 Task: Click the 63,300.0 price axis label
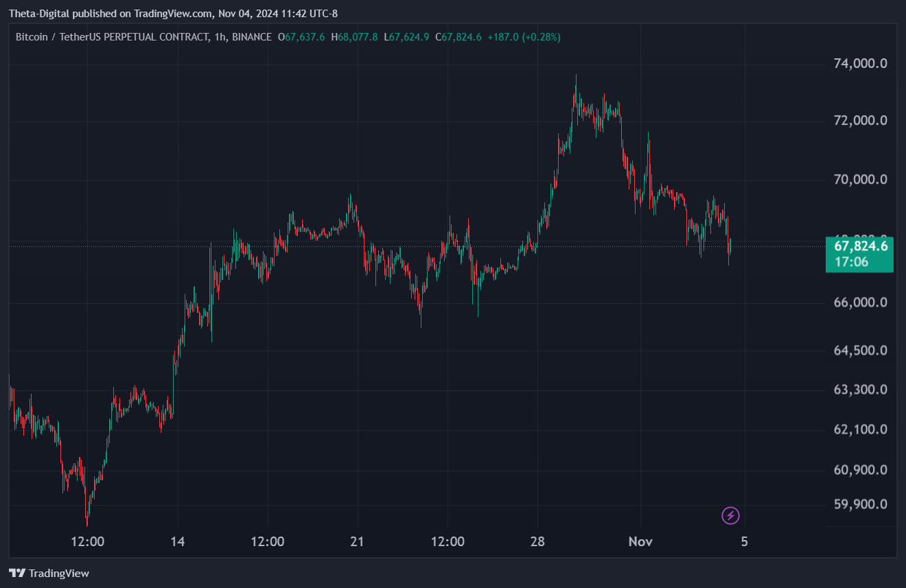860,390
